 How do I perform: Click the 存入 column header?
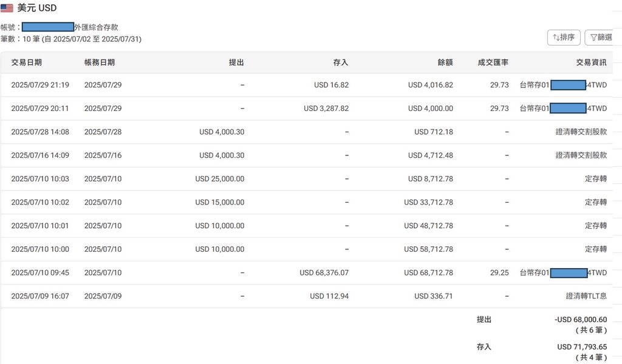click(x=341, y=62)
